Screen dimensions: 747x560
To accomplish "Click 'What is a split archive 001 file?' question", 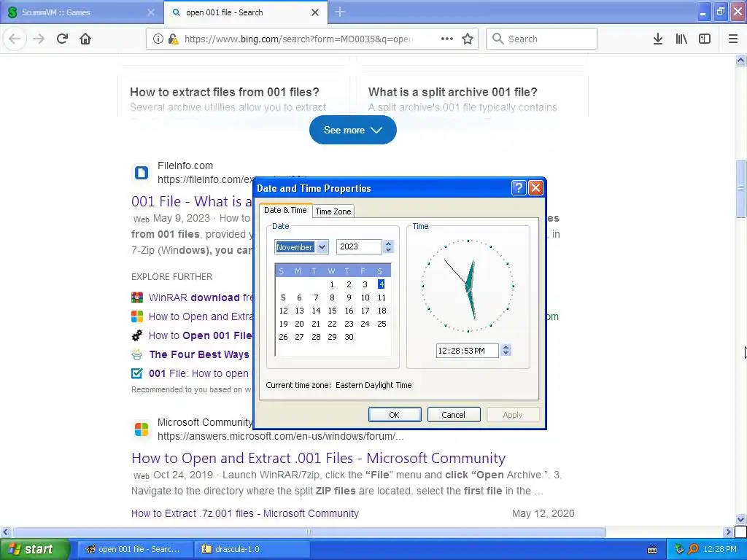I will (452, 92).
